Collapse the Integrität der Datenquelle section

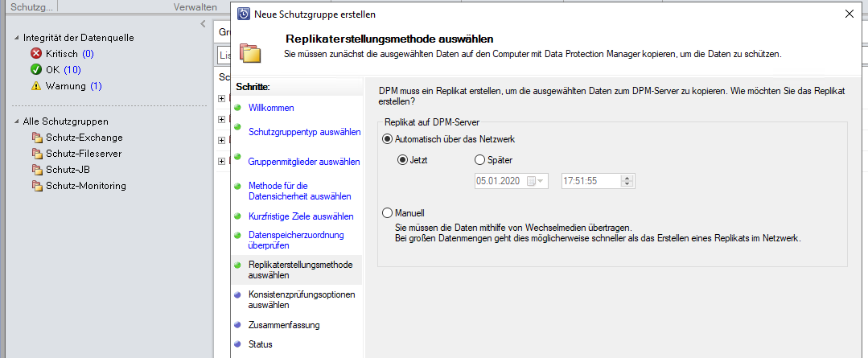(x=17, y=38)
